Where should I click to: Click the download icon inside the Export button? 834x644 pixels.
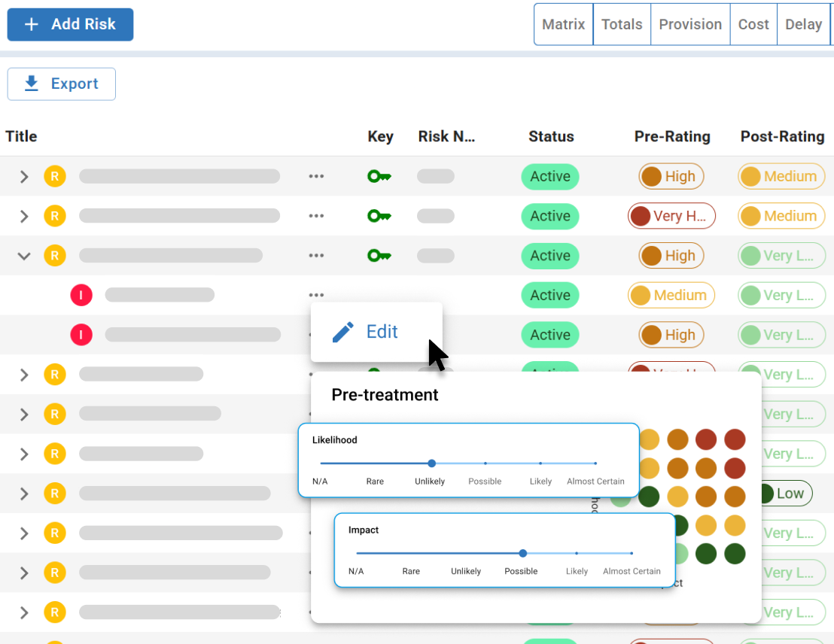pyautogui.click(x=31, y=84)
